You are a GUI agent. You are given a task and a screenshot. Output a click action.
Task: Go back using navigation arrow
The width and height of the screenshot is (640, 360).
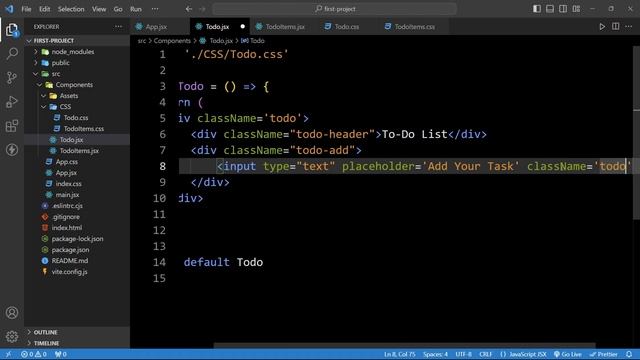(189, 9)
